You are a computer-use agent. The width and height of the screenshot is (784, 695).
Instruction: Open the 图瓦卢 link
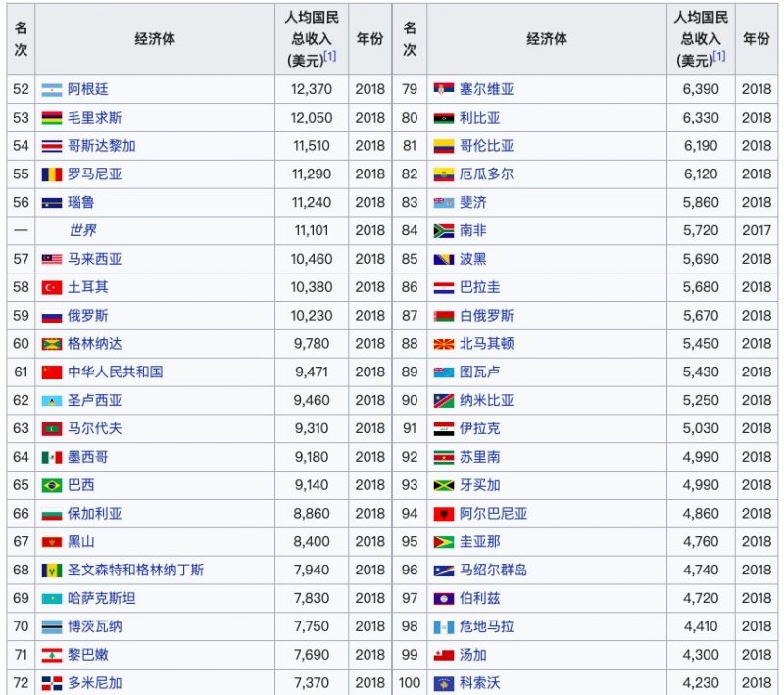point(480,372)
